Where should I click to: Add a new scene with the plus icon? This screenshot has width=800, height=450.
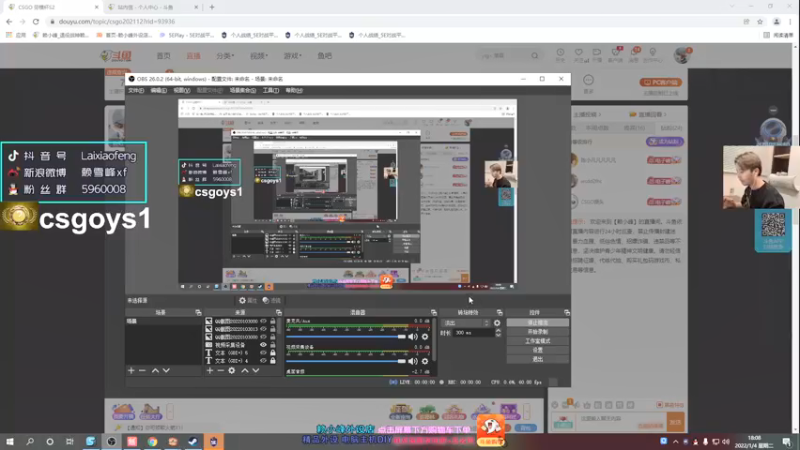point(131,370)
